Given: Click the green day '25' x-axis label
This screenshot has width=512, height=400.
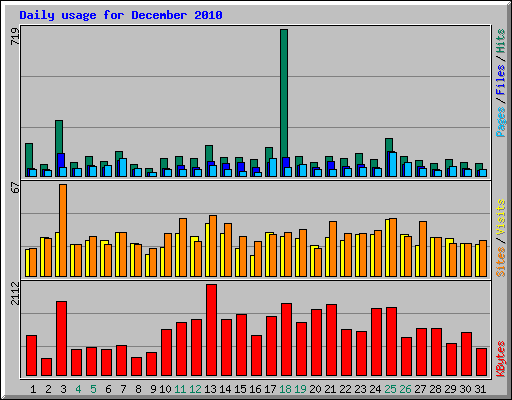Looking at the screenshot, I should click(390, 389).
